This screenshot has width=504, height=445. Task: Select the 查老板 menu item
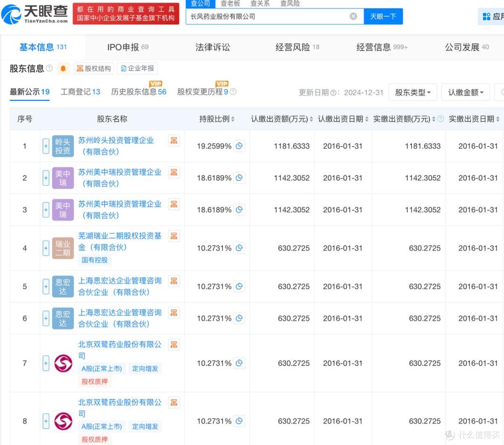230,3
